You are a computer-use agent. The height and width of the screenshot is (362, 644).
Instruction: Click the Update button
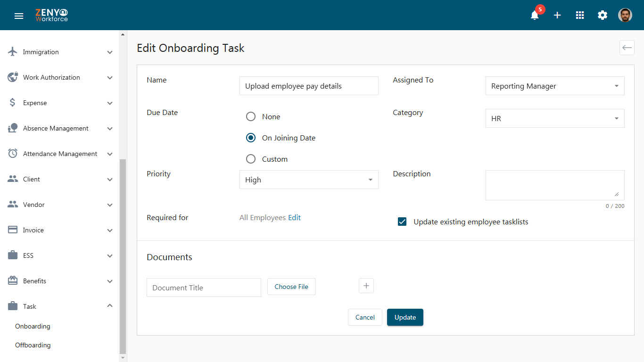[x=405, y=317]
